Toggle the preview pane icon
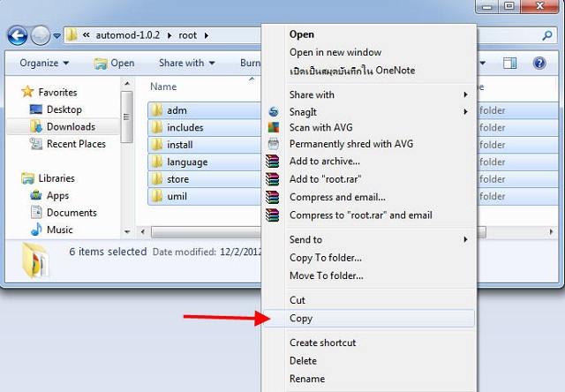Screen dimensions: 565x392 510,63
